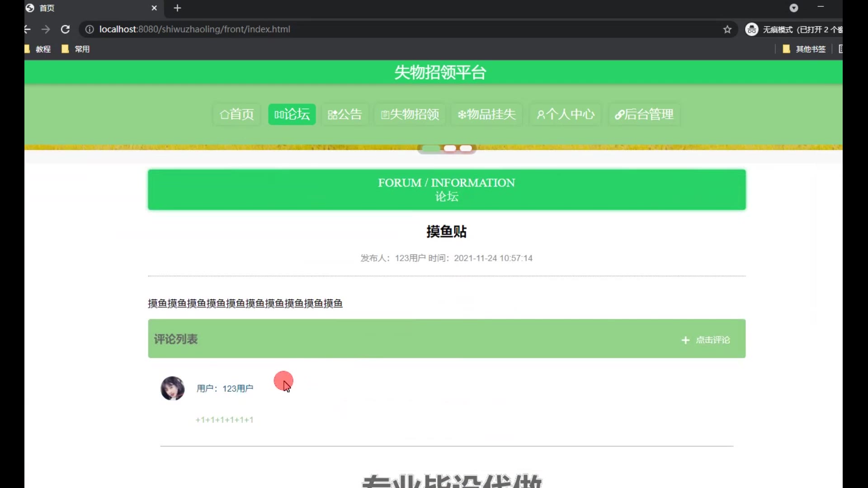Select the first green carousel indicator

[431, 148]
